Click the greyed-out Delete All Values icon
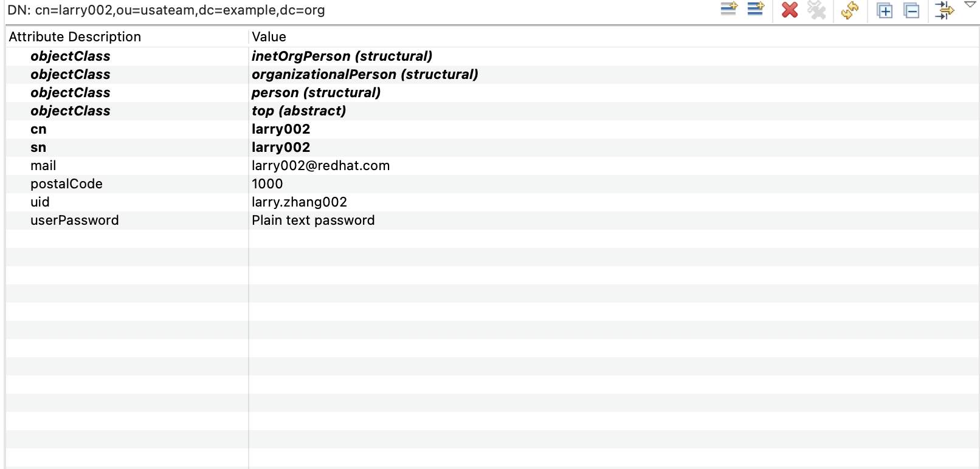This screenshot has width=980, height=469. [816, 10]
